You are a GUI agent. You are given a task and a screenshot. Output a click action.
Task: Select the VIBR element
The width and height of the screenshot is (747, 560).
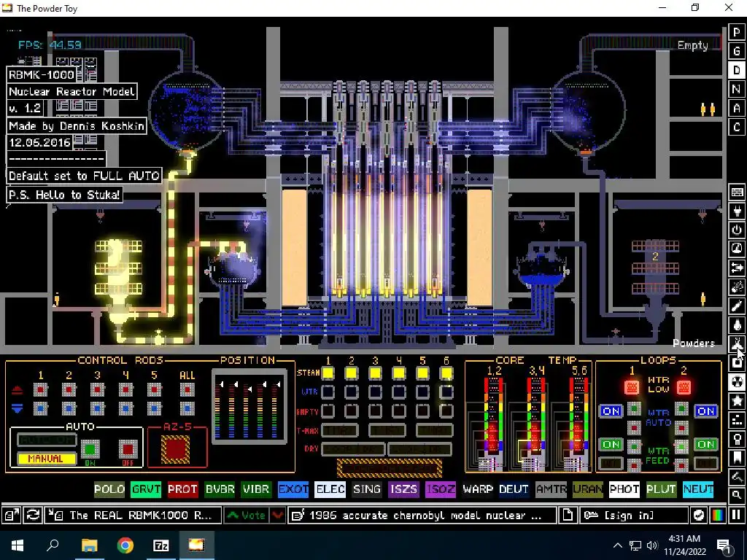tap(256, 489)
